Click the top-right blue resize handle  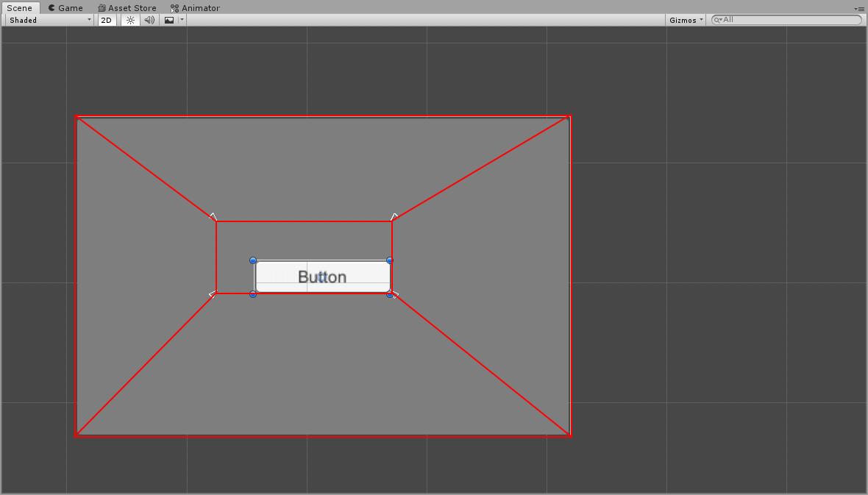390,260
